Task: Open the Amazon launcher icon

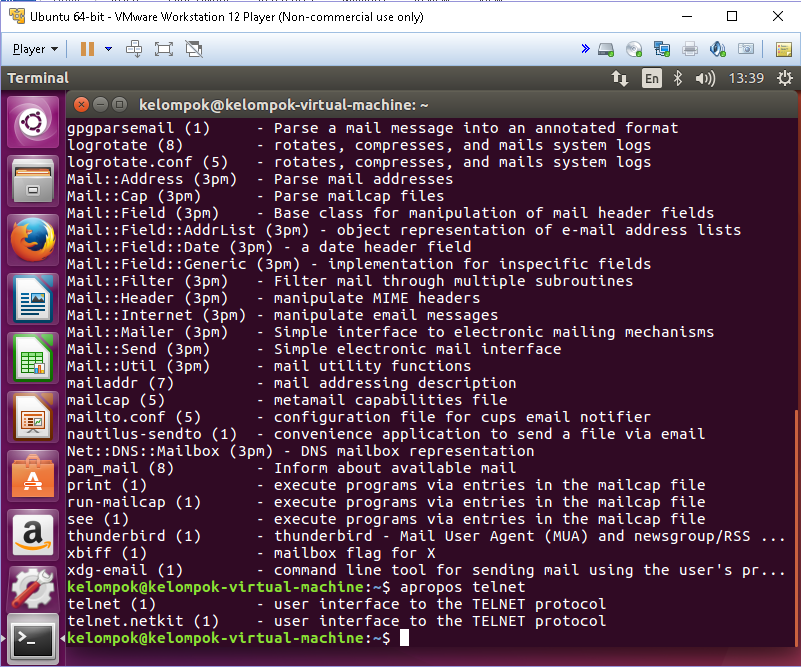Action: pyautogui.click(x=33, y=535)
